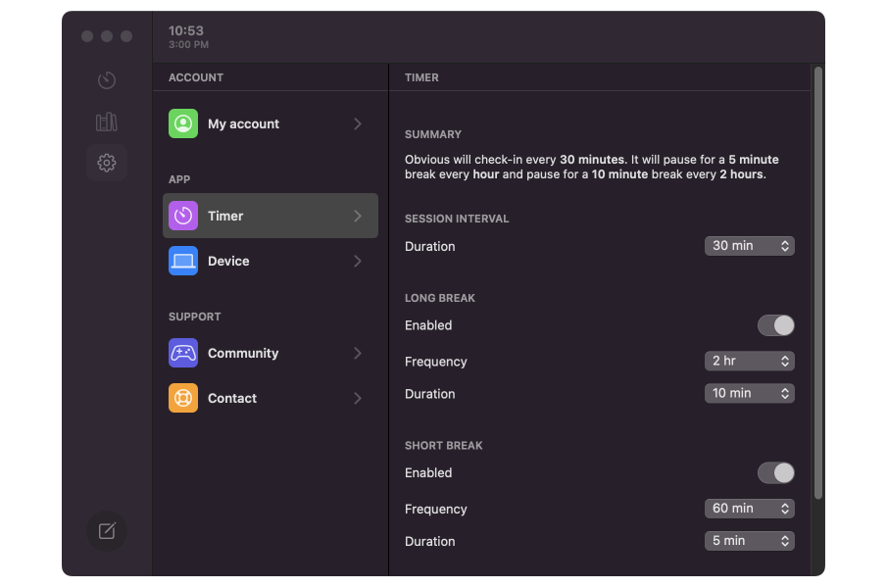The image size is (887, 588).
Task: Click the blue Device monitor icon
Action: (x=182, y=261)
